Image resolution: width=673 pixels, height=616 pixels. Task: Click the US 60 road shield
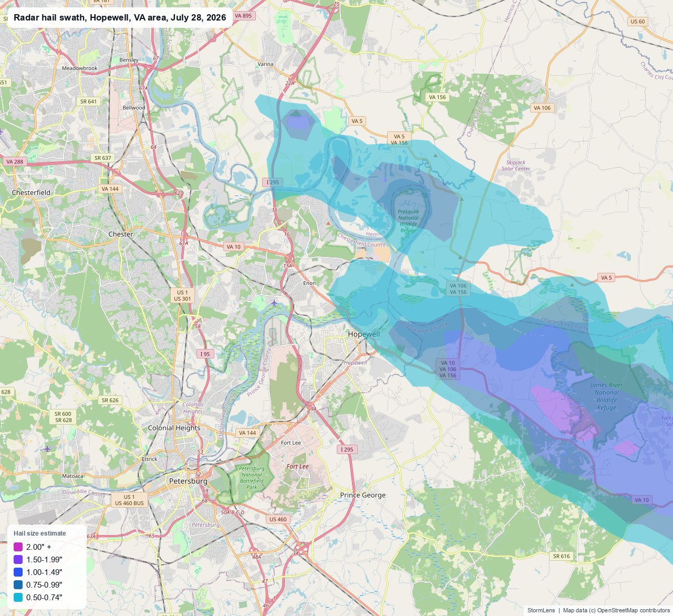point(637,22)
